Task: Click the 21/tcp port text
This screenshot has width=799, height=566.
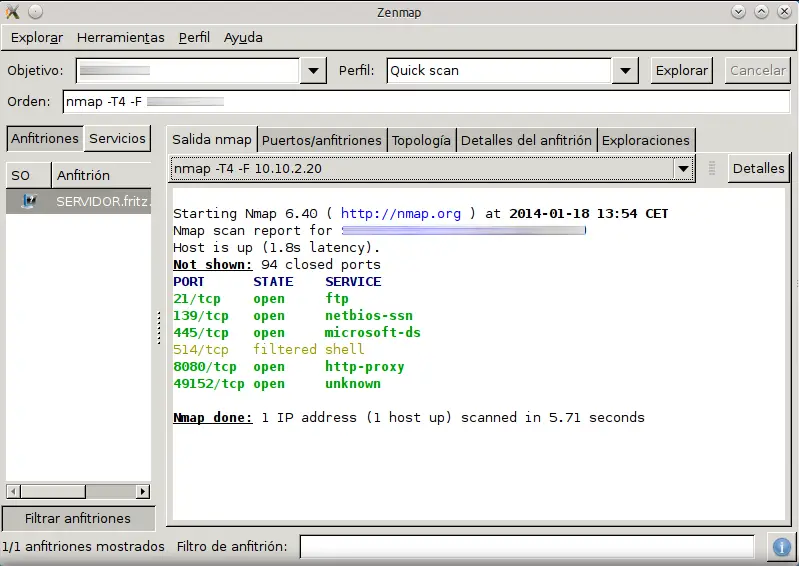Action: 197,299
